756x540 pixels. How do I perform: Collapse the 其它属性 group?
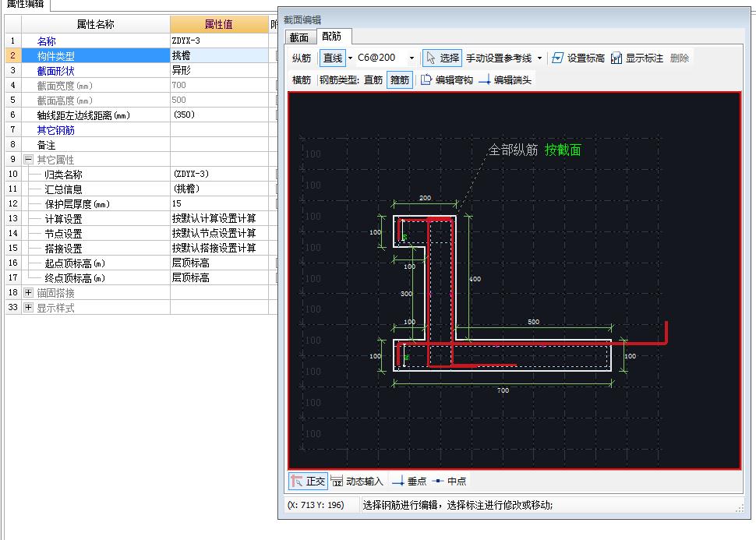point(28,159)
